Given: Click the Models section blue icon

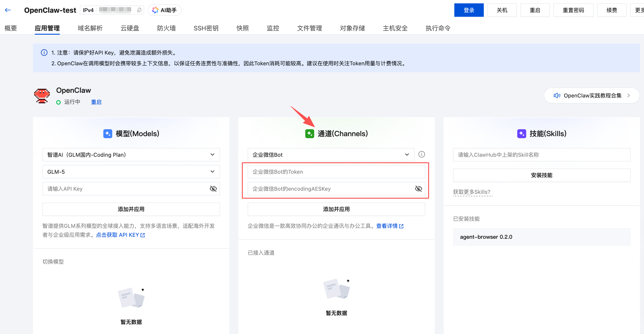Looking at the screenshot, I should pyautogui.click(x=108, y=133).
